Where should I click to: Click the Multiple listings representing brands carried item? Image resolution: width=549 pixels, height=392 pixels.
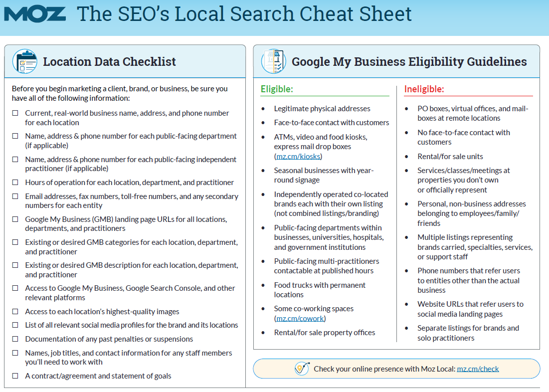click(x=475, y=247)
